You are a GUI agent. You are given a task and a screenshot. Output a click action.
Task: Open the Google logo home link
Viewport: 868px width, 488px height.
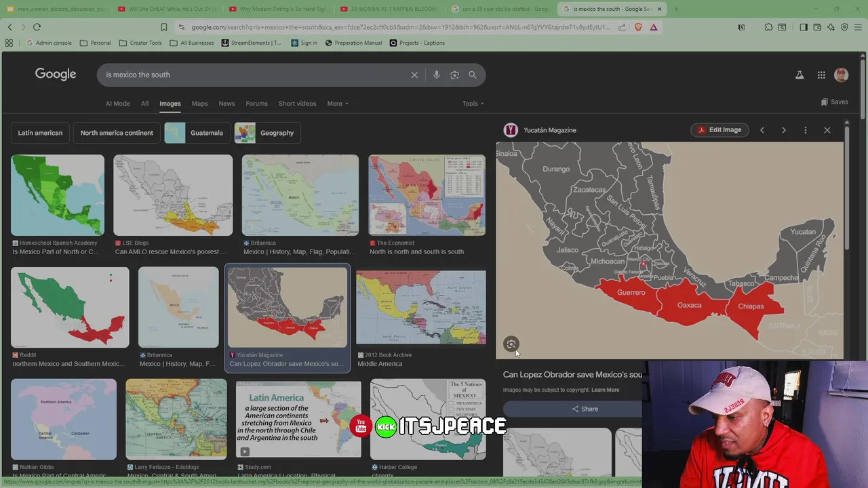click(x=56, y=74)
